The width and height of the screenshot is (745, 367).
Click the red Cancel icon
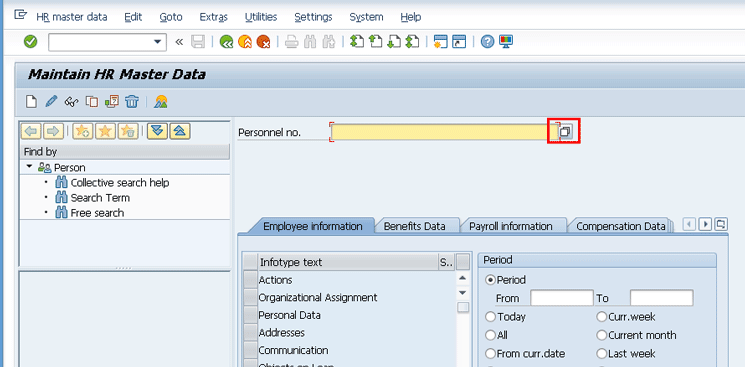263,42
